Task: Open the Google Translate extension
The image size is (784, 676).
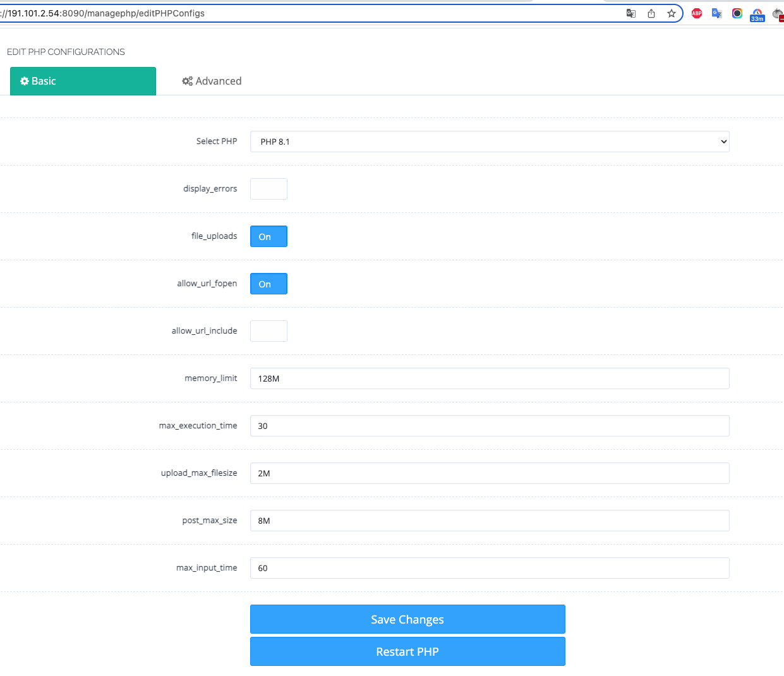Action: [717, 13]
